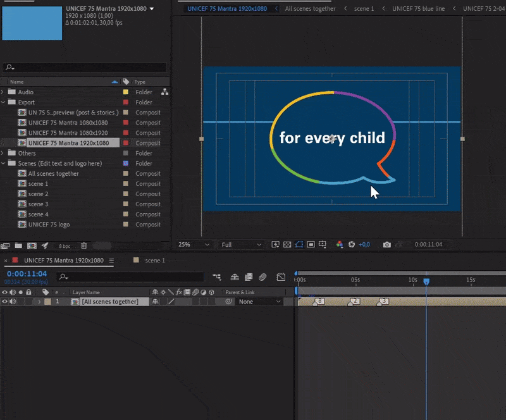Take a snapshot with camera icon
Image resolution: width=506 pixels, height=420 pixels.
(x=387, y=245)
